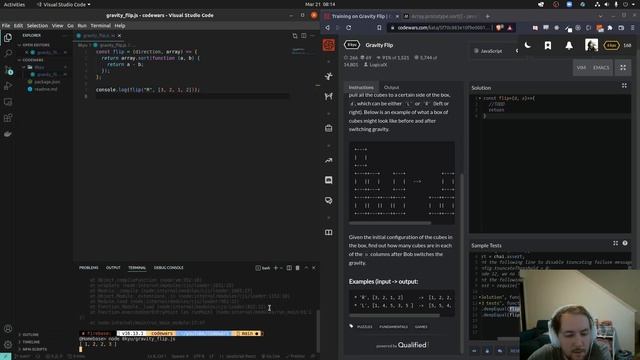
Task: Open the clock and calendar in top bar
Action: pos(320,4)
